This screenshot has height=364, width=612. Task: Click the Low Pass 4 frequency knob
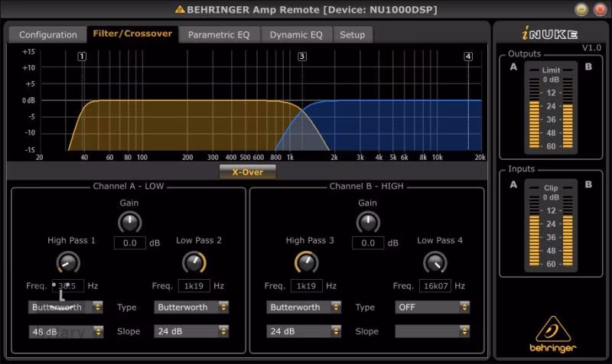pyautogui.click(x=435, y=264)
